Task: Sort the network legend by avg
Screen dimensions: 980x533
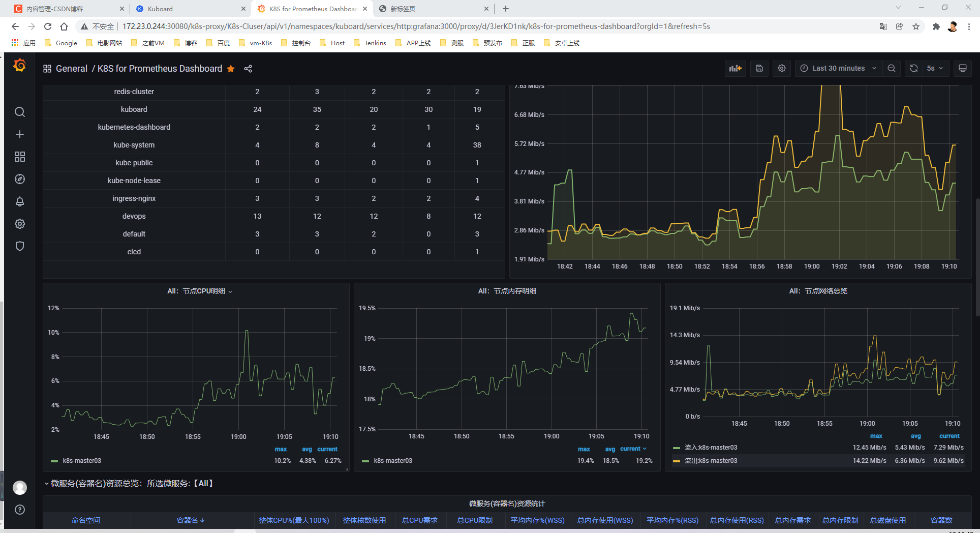Action: (x=915, y=436)
